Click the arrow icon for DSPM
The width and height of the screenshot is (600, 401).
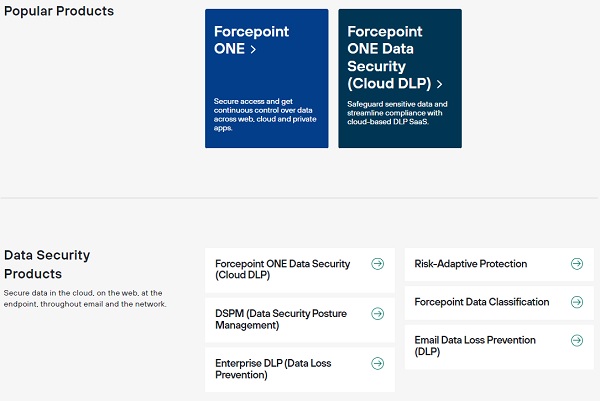(x=377, y=314)
